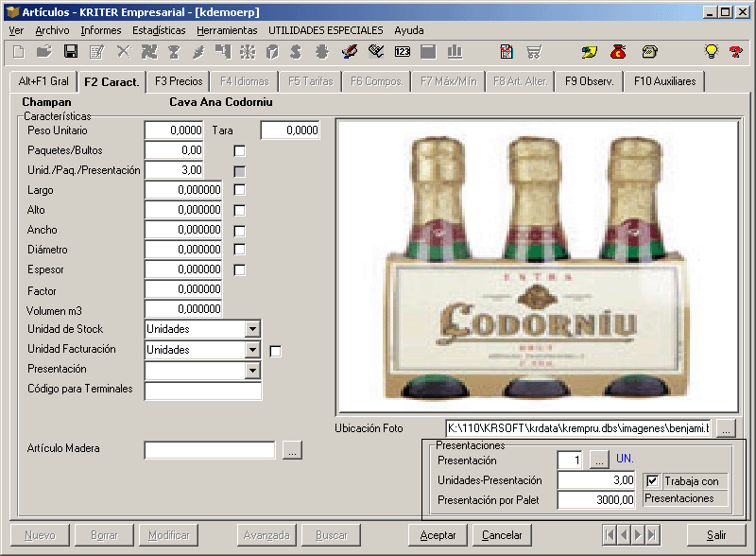Click the X delete icon in the toolbar
756x556 pixels.
[x=124, y=52]
